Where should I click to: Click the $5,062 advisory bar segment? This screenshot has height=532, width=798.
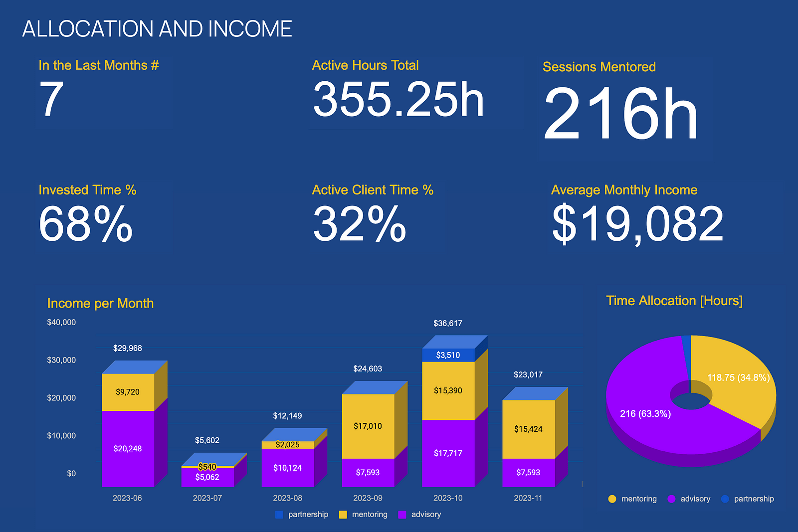[x=207, y=477]
